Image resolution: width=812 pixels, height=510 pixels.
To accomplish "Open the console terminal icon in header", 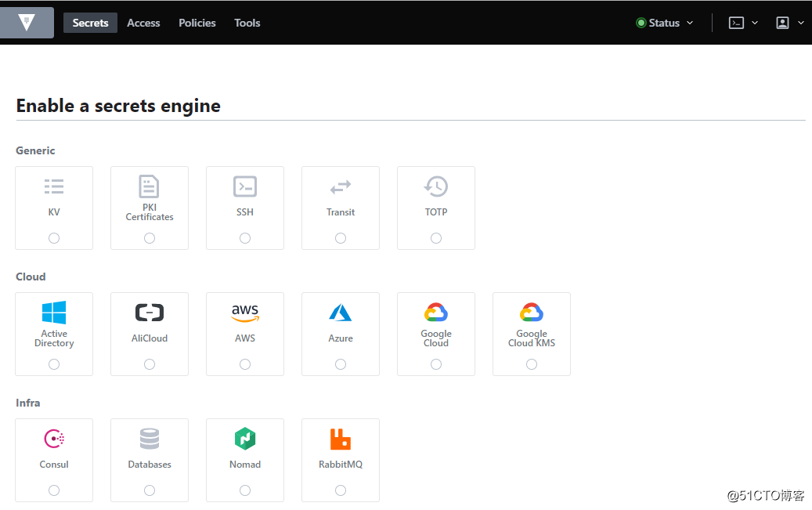I will 736,23.
